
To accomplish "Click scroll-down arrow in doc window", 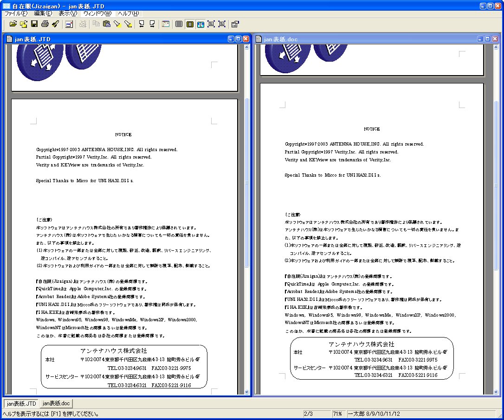I will tap(496, 392).
